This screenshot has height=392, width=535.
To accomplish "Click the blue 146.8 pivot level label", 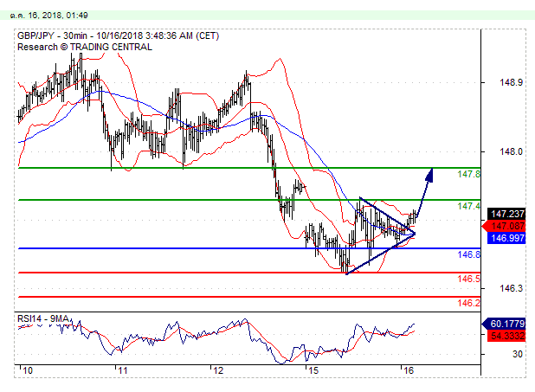I will pyautogui.click(x=468, y=255).
